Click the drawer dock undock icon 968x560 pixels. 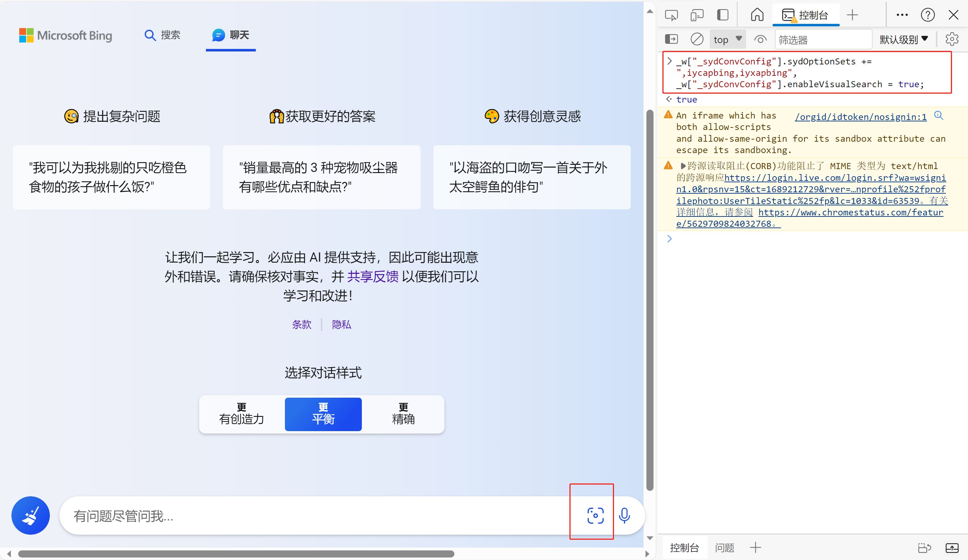[924, 548]
